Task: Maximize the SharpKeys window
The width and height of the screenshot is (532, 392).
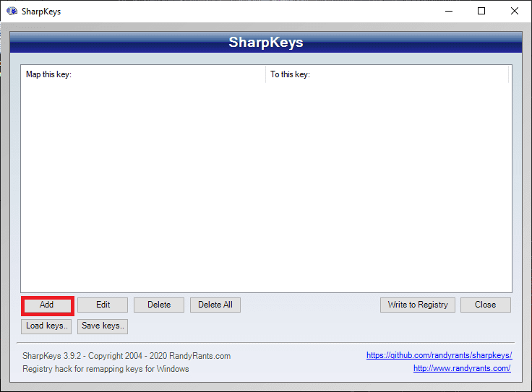Action: [481, 11]
